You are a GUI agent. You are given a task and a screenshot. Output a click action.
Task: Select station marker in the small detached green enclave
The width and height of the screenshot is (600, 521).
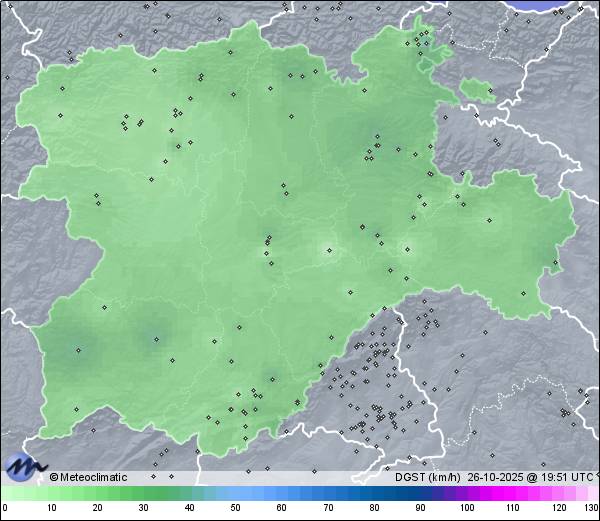(490, 90)
